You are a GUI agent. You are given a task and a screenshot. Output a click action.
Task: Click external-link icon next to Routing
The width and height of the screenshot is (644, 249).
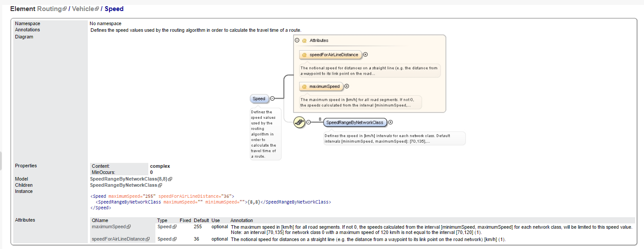64,9
